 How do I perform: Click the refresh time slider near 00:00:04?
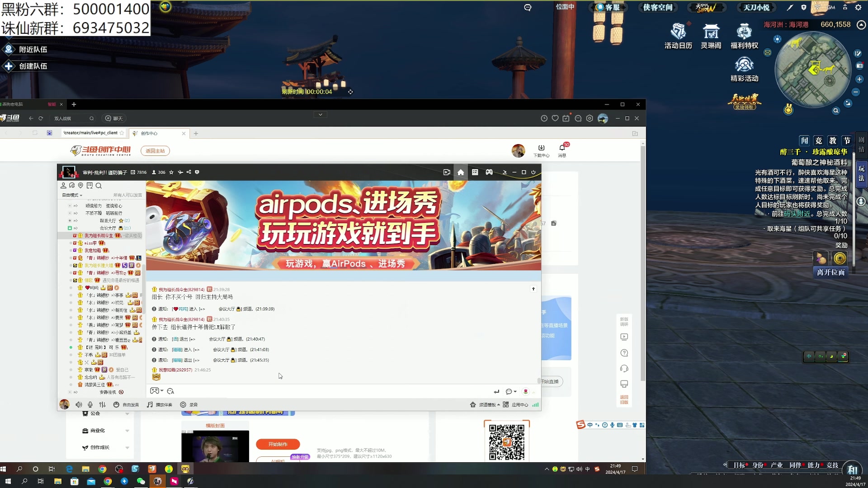[x=350, y=92]
